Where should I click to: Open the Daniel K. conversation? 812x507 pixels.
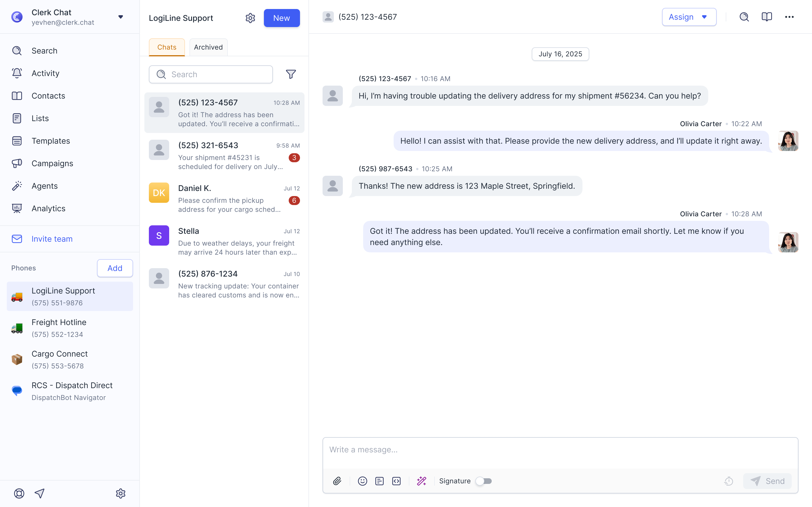click(x=224, y=199)
